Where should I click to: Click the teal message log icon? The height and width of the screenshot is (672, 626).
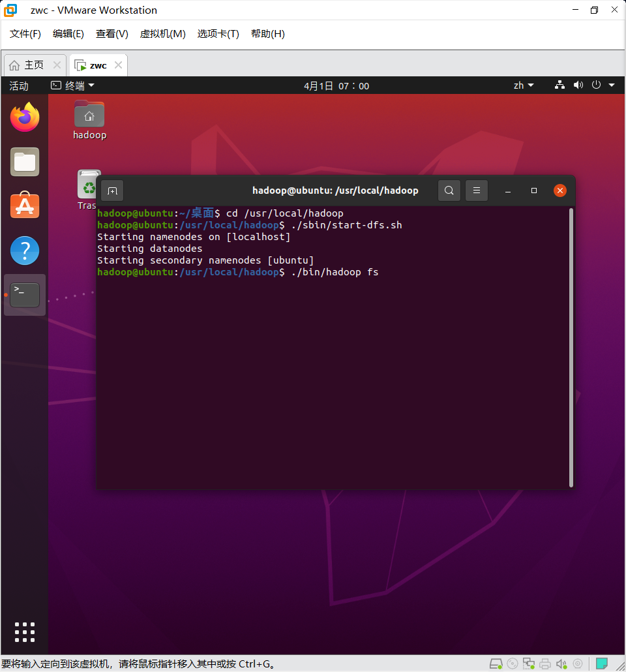tap(602, 664)
